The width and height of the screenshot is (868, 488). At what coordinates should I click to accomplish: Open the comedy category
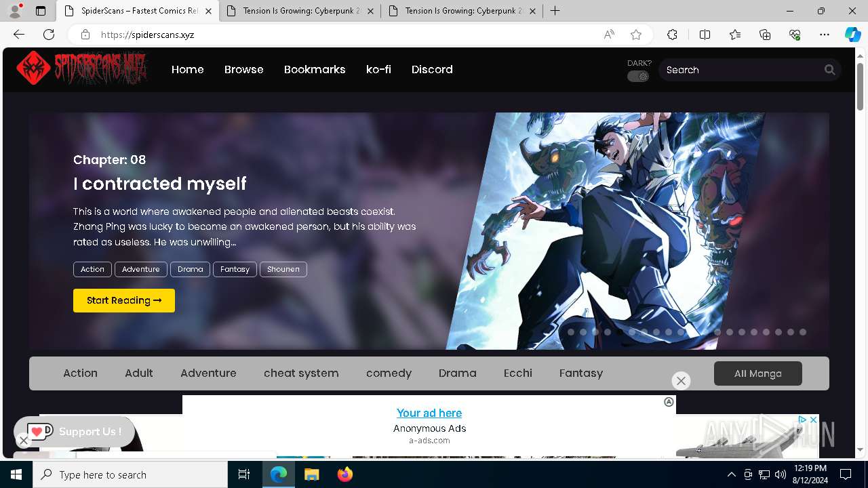(x=389, y=373)
